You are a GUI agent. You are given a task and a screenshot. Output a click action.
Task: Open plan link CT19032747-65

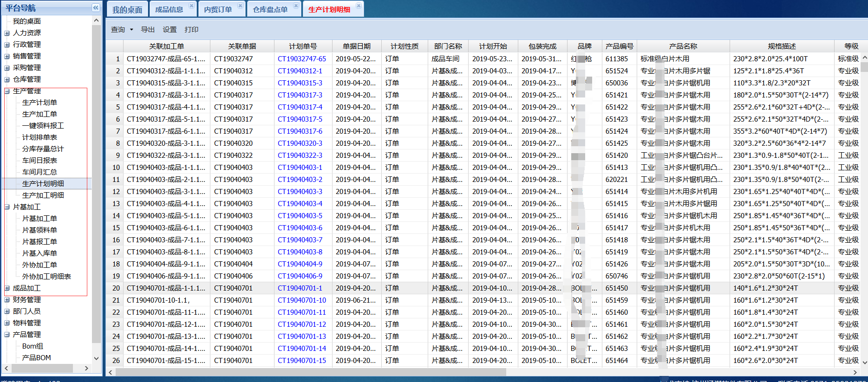pyautogui.click(x=302, y=59)
